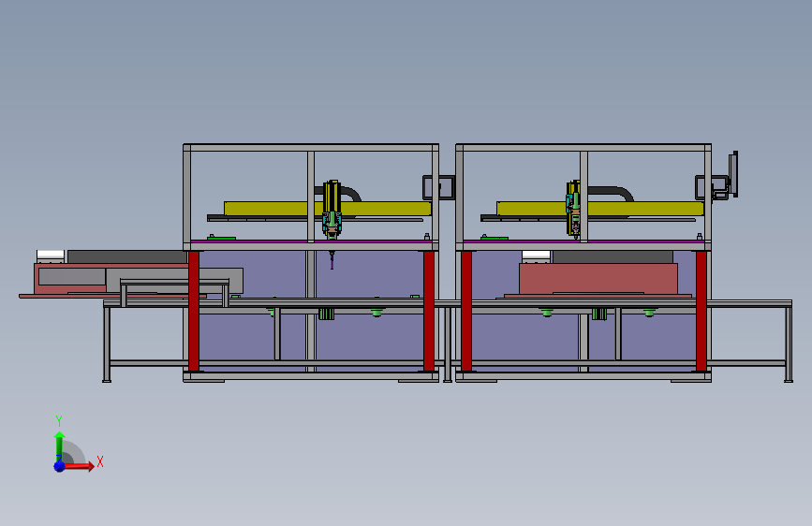Select the top frame beam of the left cell
Image resolution: width=812 pixels, height=526 pixels.
[311, 148]
